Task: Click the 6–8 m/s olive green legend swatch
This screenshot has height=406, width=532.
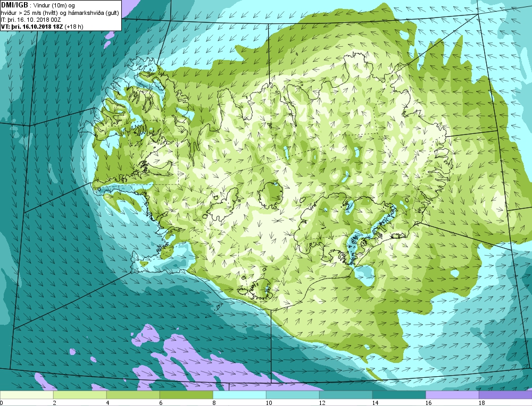Action: 186,395
